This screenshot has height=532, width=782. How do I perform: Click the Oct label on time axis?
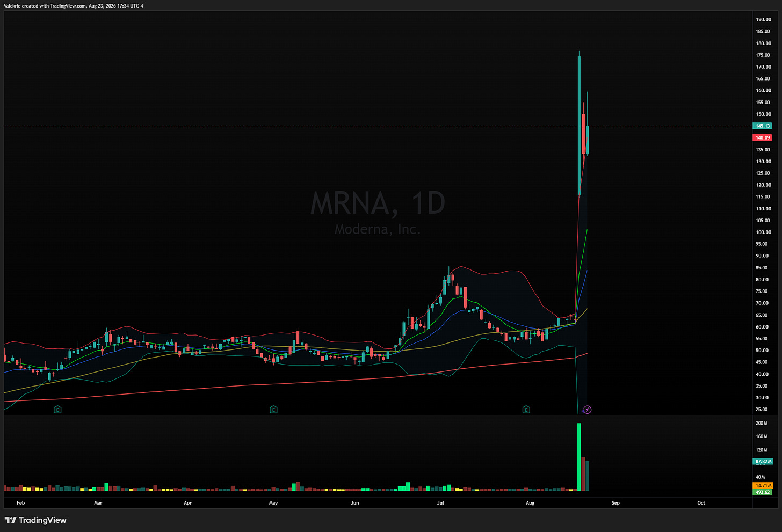click(x=701, y=503)
